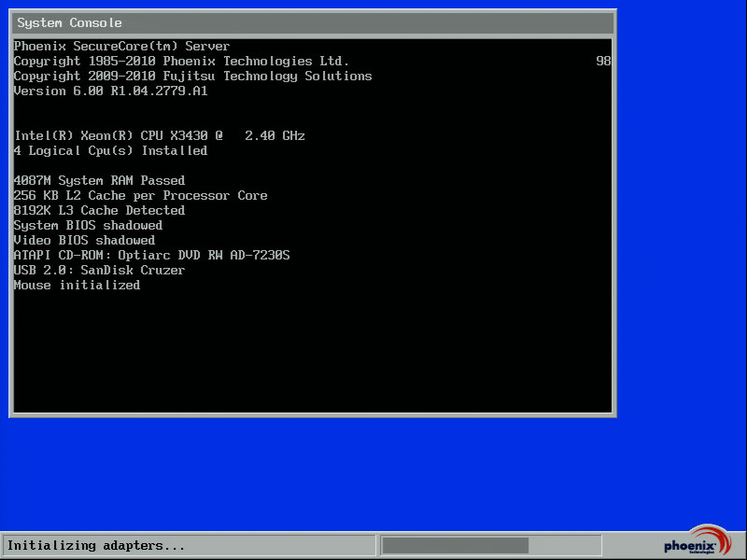Click the 'Mouse initialized' line
Viewport: 747px width, 560px height.
77,286
